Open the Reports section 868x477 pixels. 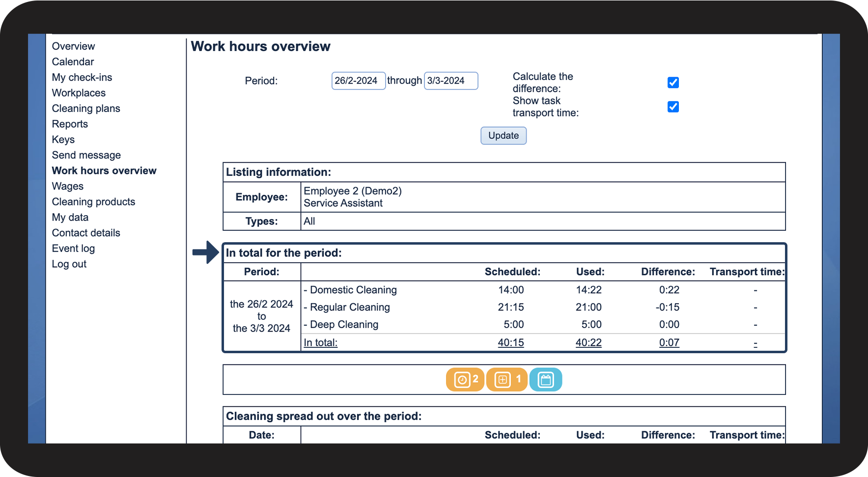[70, 124]
